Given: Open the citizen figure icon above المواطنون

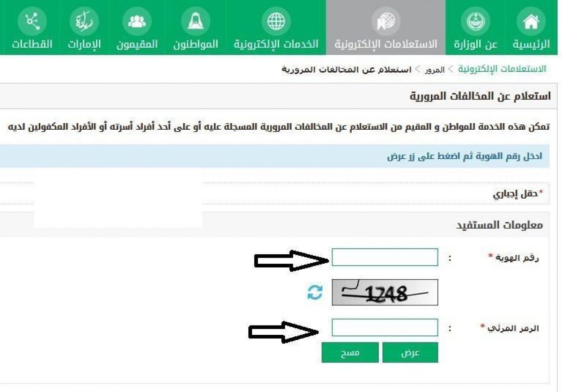Looking at the screenshot, I should [195, 22].
